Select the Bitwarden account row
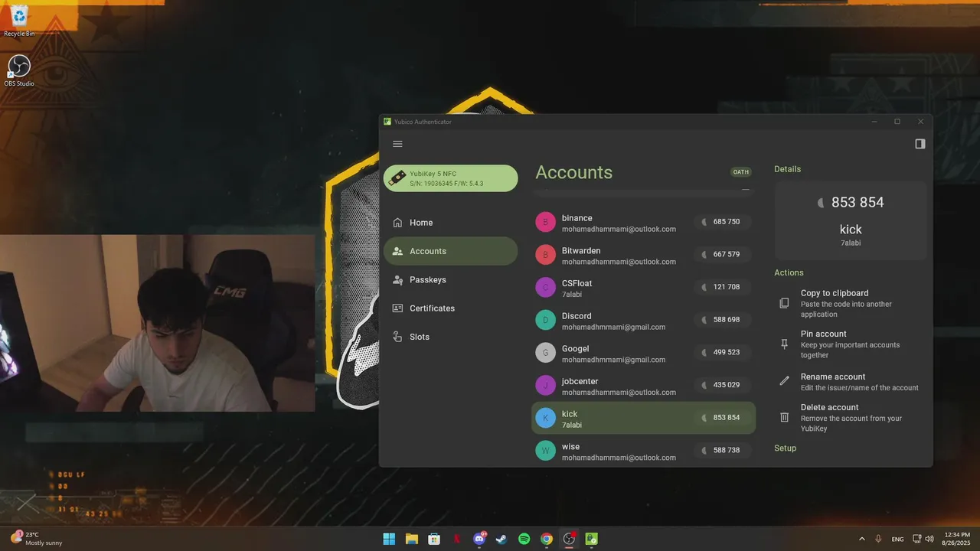This screenshot has height=551, width=980. (643, 256)
